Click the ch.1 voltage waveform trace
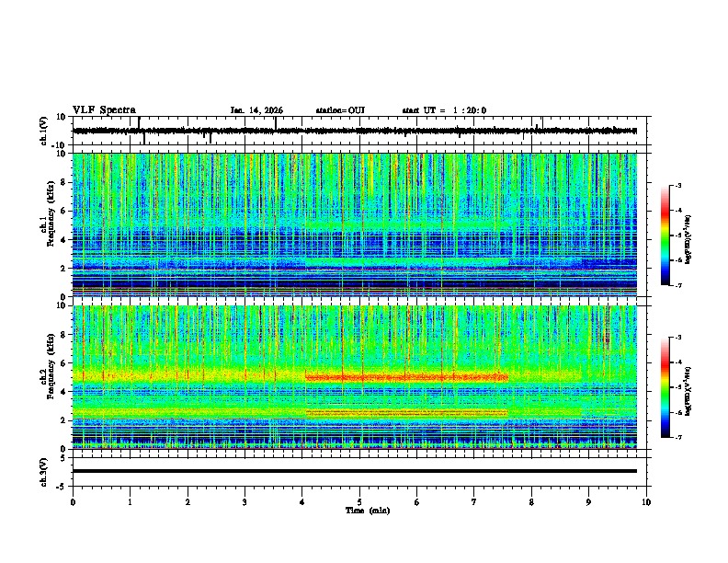The image size is (728, 563). point(355,131)
